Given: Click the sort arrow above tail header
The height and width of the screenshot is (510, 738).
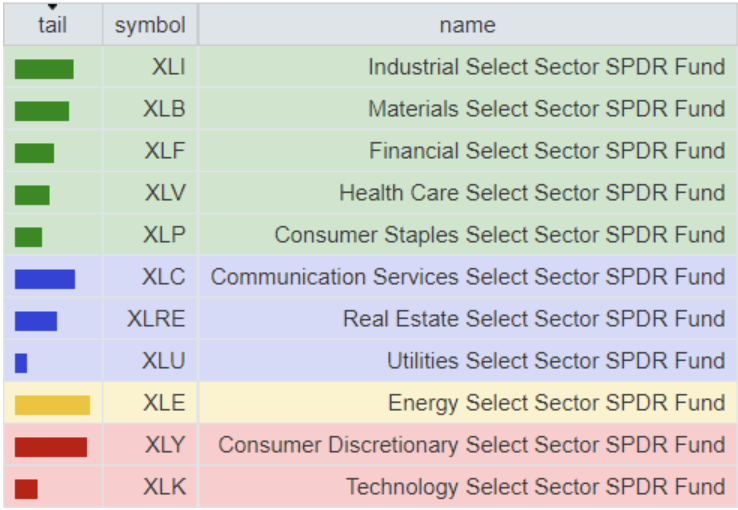Looking at the screenshot, I should coord(52,7).
